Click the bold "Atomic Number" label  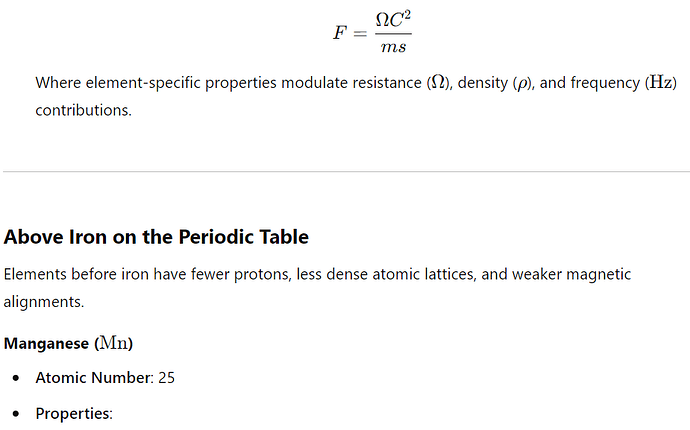click(x=94, y=378)
